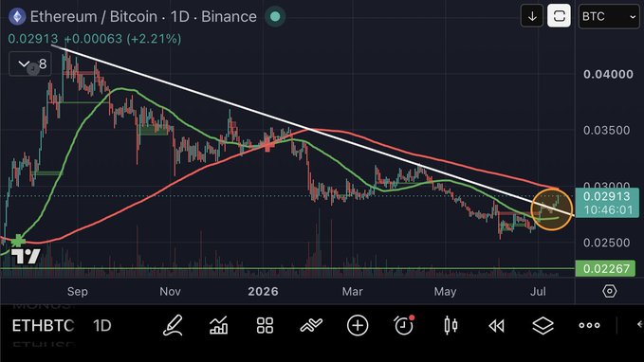Tap the add plus circle icon

click(x=358, y=325)
